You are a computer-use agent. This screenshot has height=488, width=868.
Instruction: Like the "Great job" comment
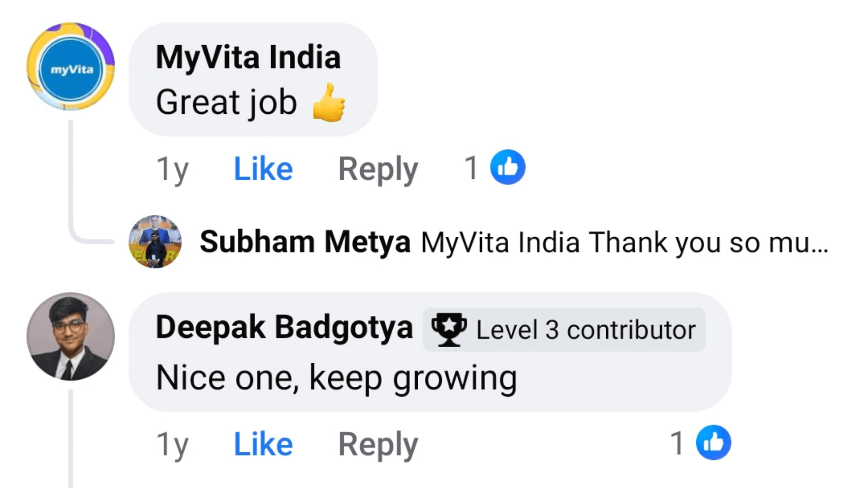263,169
